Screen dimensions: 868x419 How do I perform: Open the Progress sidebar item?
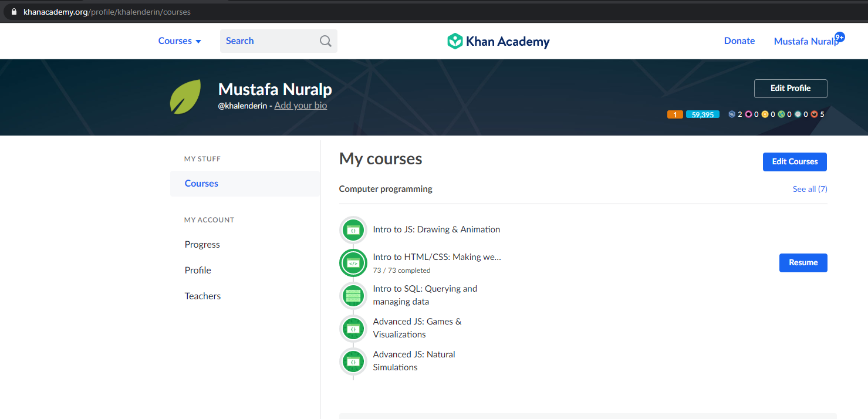click(x=202, y=245)
